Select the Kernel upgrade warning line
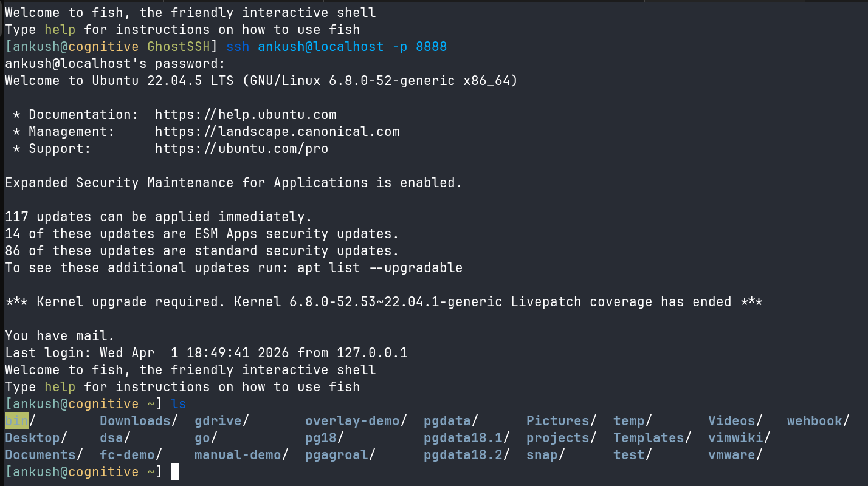 pos(383,301)
